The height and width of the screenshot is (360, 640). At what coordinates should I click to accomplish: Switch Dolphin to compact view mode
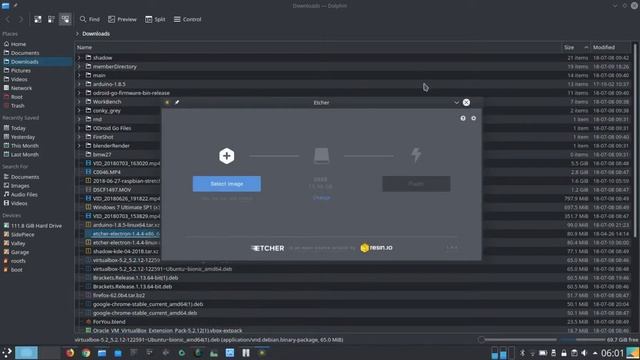(51, 19)
